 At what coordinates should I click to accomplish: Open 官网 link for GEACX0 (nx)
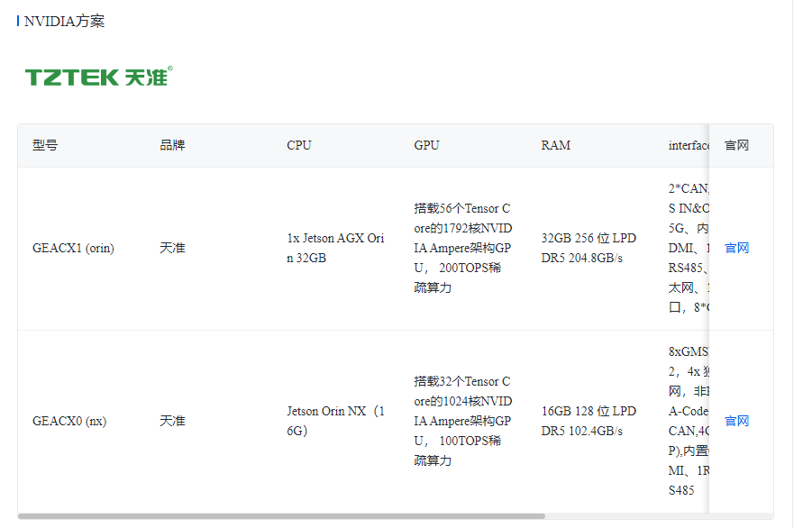[x=736, y=421]
